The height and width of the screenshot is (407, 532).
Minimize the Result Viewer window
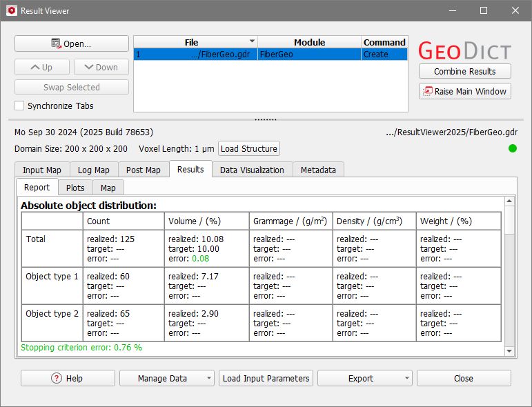(453, 10)
